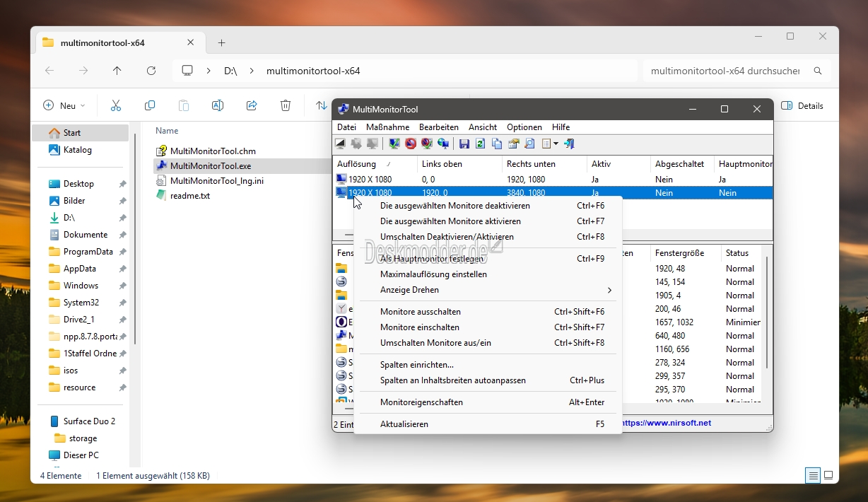This screenshot has width=868, height=502.
Task: Click the copy pages icon in MultiMonitorTool toolbar
Action: (x=497, y=144)
